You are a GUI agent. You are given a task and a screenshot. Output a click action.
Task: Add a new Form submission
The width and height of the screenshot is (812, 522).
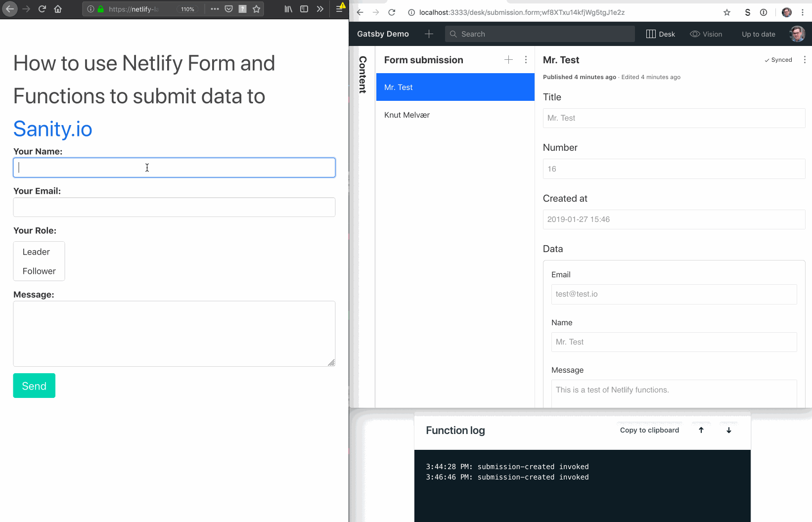tap(508, 60)
